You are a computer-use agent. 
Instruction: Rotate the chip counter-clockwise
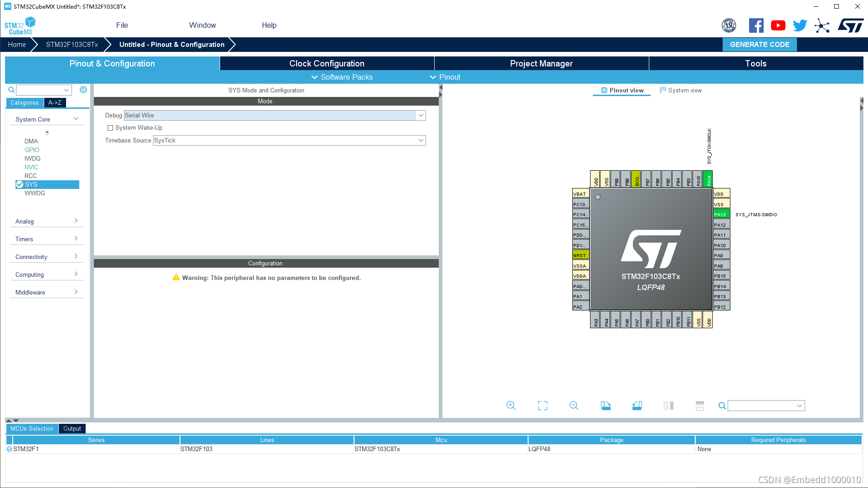click(637, 406)
